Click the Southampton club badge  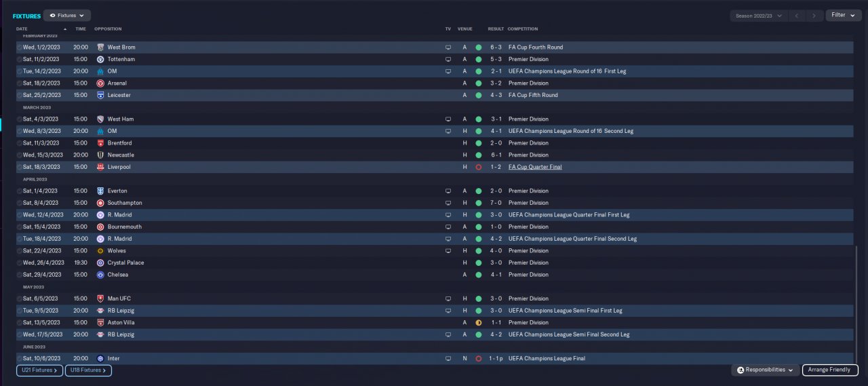100,203
